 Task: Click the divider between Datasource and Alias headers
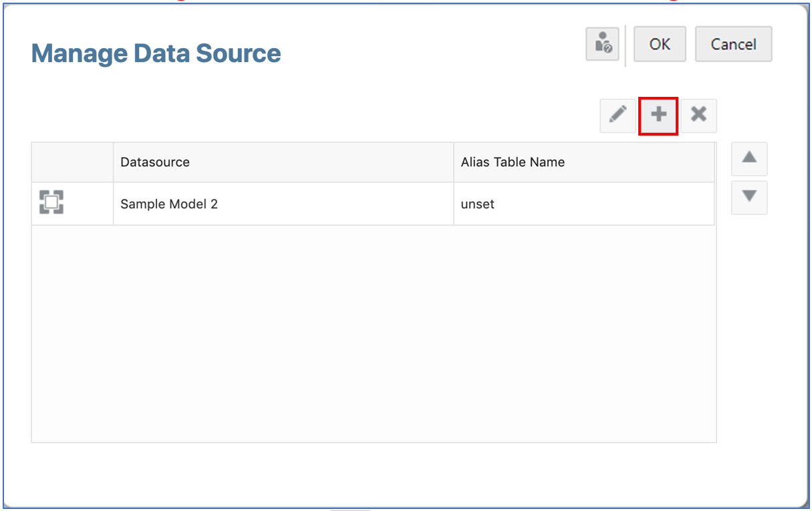coord(454,162)
